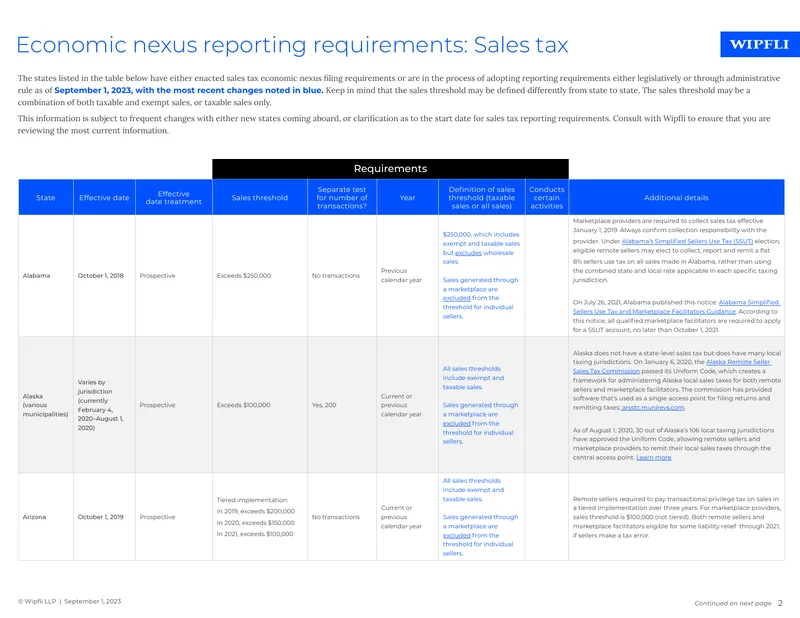Click 'excludes' link in Alabama definition
800x618 pixels.
(468, 253)
